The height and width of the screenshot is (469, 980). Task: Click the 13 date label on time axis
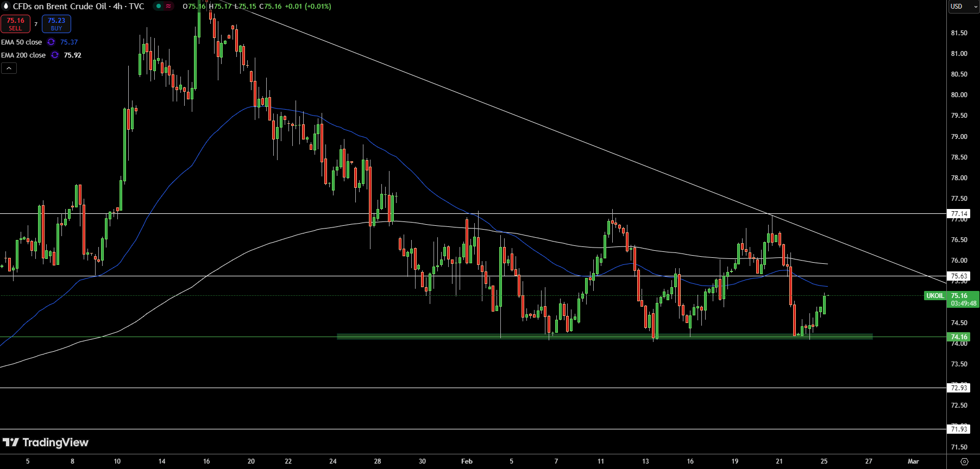point(645,461)
